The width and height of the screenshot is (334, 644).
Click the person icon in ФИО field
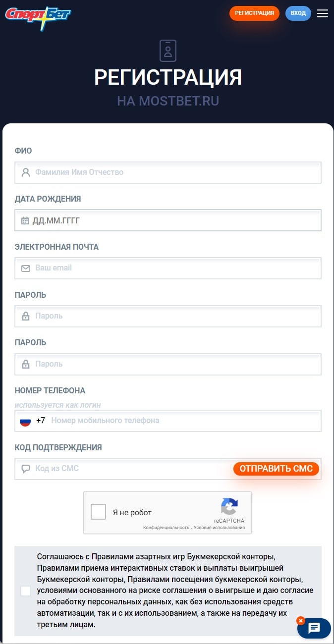pyautogui.click(x=26, y=172)
